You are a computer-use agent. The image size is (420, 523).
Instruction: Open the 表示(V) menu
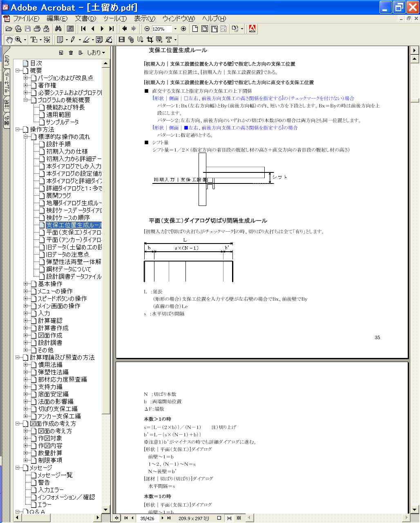coord(145,19)
